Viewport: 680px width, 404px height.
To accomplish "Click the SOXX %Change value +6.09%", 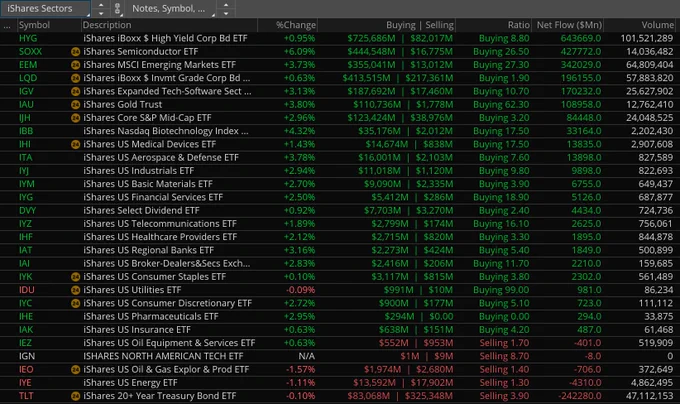I will tap(299, 52).
